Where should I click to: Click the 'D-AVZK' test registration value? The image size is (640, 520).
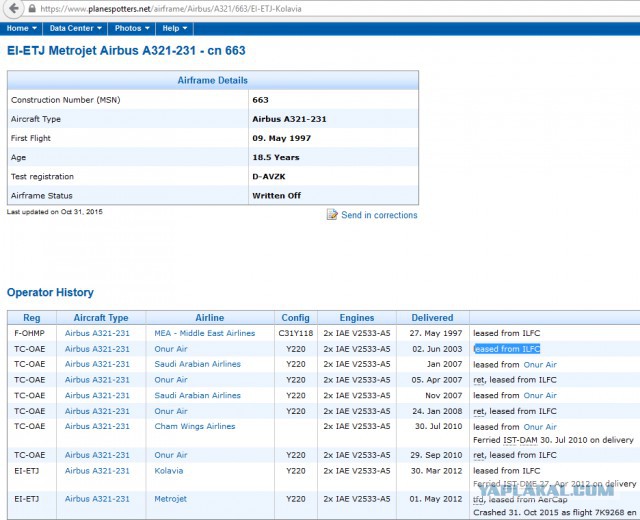[x=269, y=177]
